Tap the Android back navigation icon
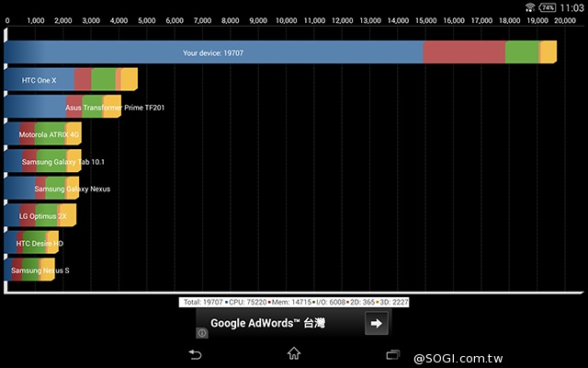The width and height of the screenshot is (588, 368). tap(195, 353)
